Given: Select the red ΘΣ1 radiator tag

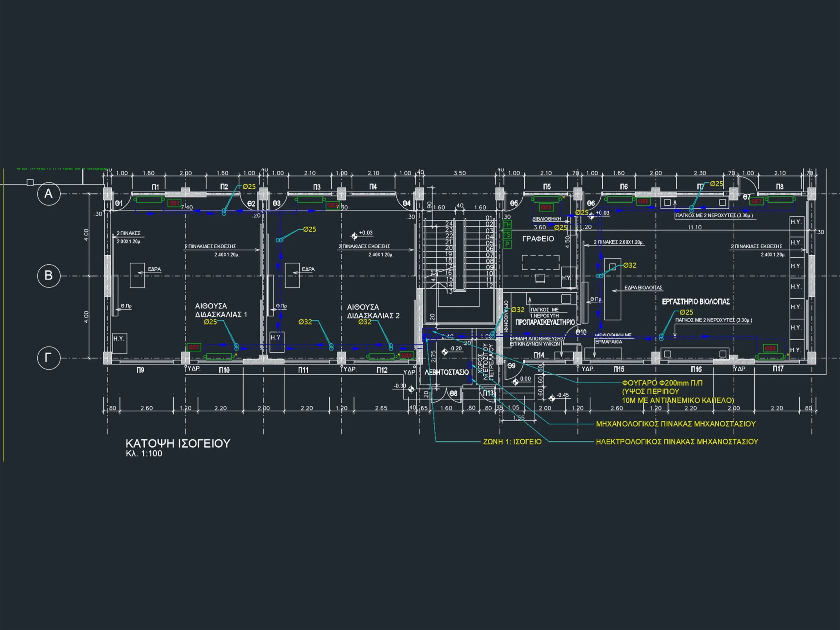Looking at the screenshot, I should coord(174,203).
